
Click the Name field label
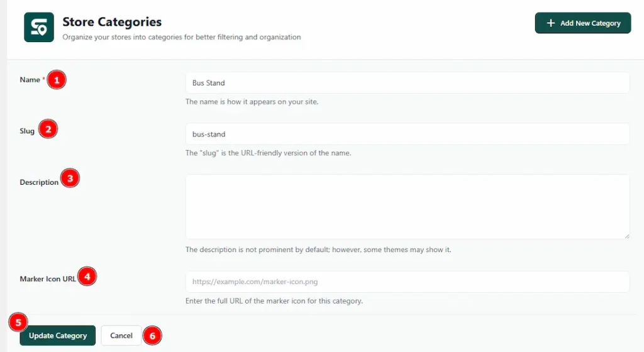(30, 80)
